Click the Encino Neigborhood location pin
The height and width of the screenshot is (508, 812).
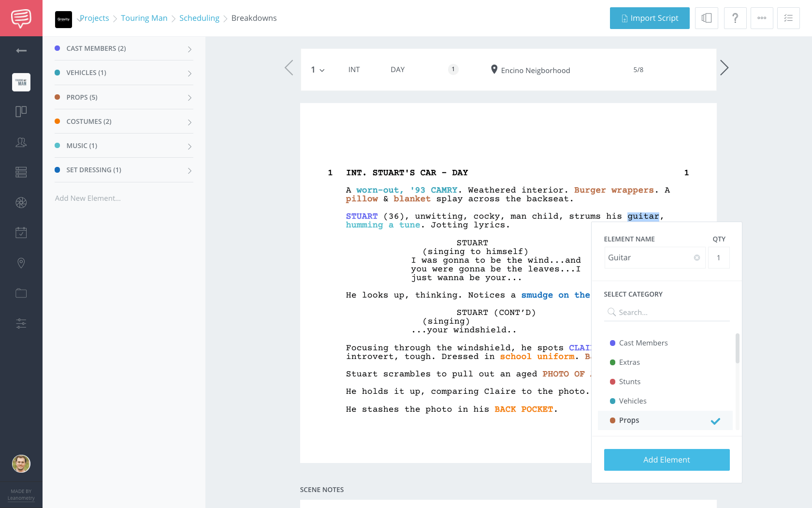coord(494,70)
